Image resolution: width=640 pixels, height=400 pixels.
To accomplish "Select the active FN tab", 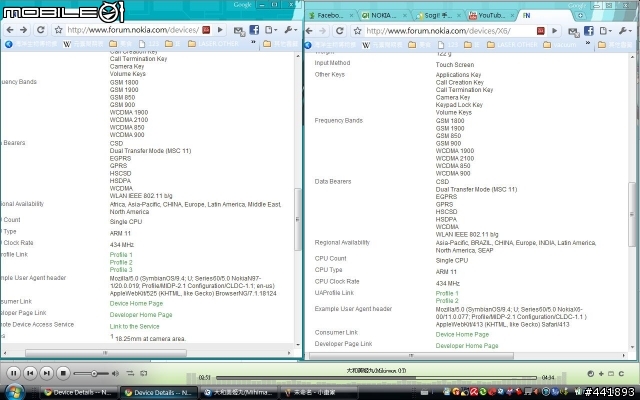I will 543,16.
